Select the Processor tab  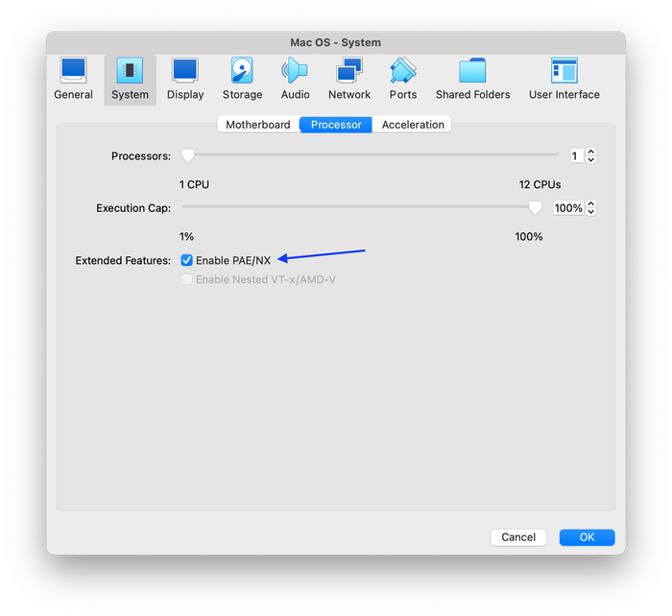tap(336, 125)
